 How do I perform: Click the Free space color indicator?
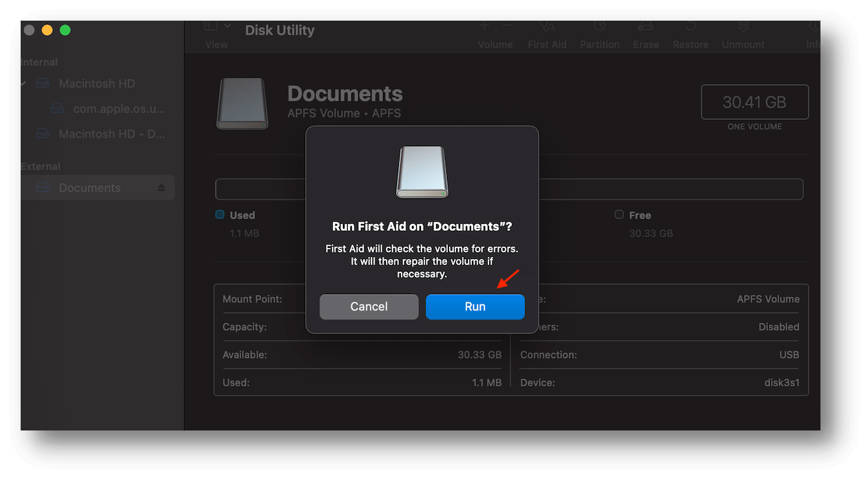pos(619,215)
